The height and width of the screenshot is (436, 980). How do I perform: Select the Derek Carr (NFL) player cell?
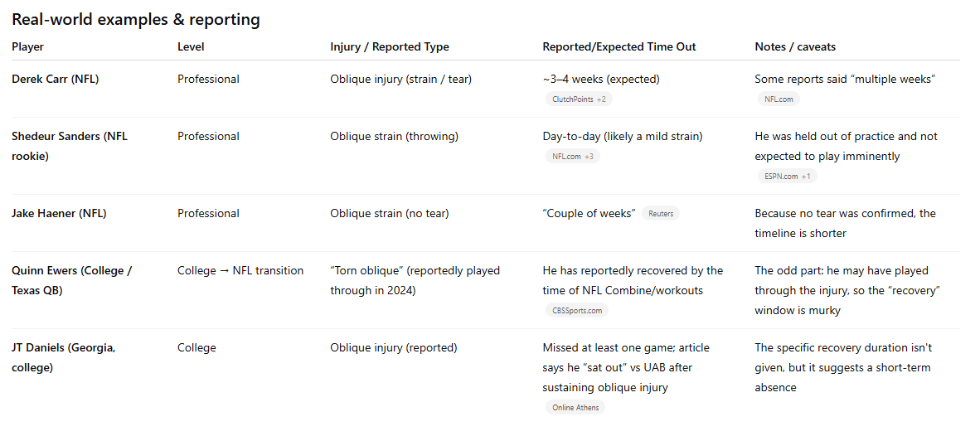55,80
